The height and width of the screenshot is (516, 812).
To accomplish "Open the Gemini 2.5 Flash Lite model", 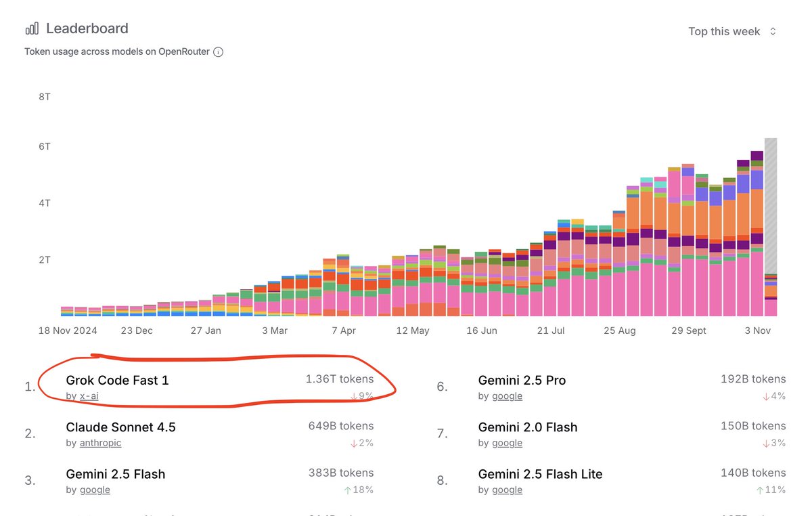I will pos(540,474).
